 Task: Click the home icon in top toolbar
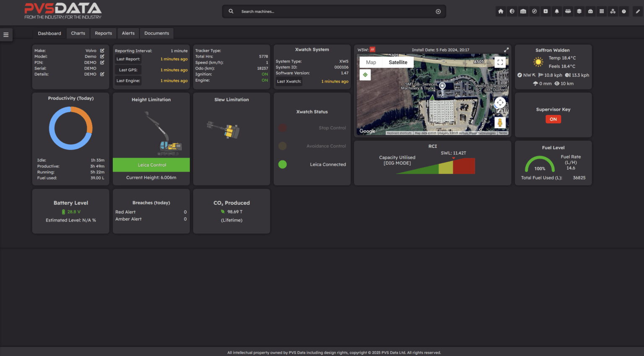501,11
